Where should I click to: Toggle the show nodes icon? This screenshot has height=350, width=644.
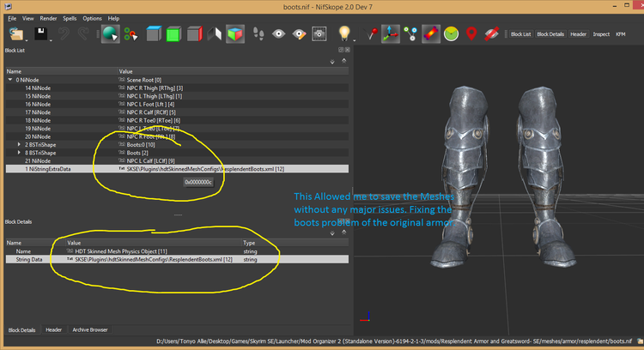click(410, 33)
